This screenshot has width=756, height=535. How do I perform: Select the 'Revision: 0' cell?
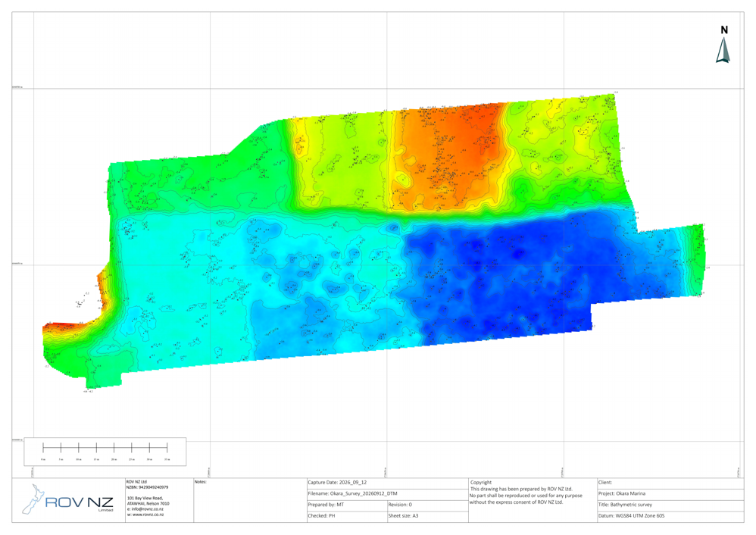428,505
